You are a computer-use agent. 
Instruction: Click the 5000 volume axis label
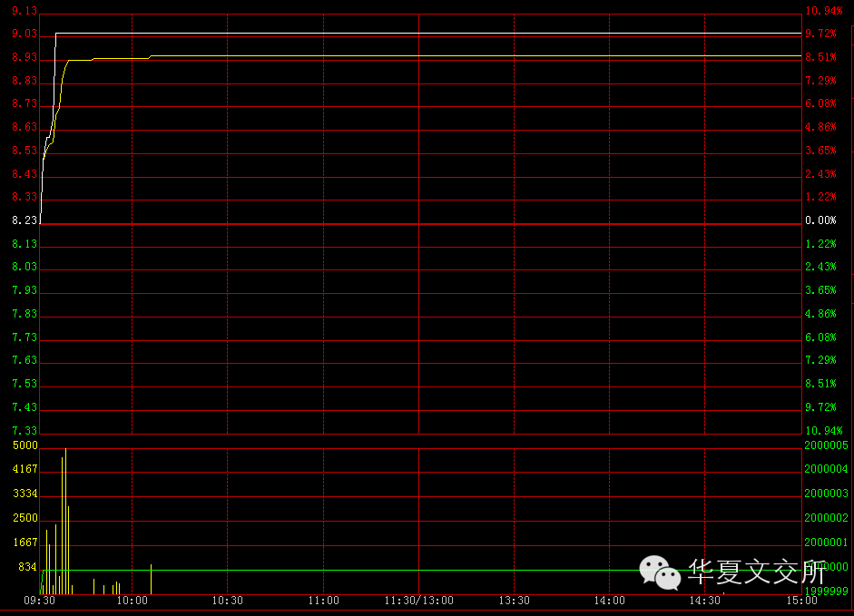[25, 445]
